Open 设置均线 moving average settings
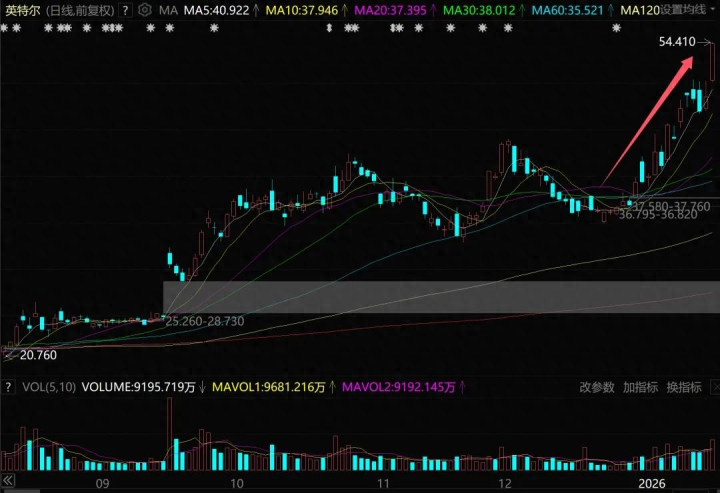The image size is (720, 493). [x=684, y=10]
